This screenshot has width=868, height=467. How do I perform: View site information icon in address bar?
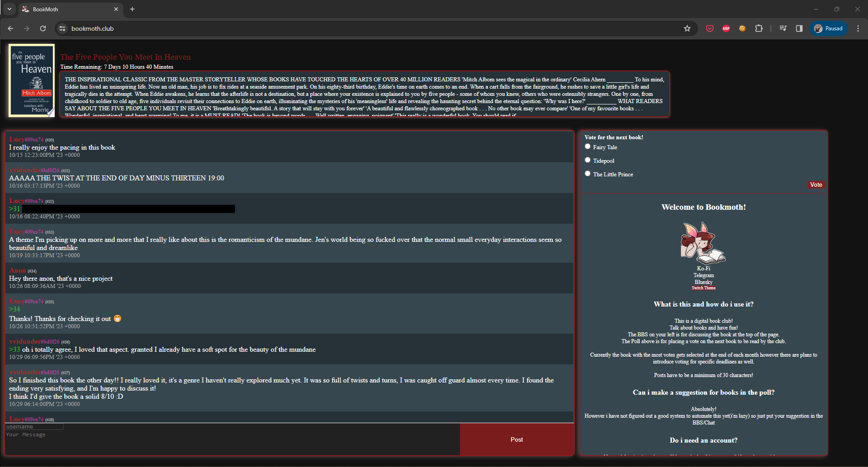62,28
